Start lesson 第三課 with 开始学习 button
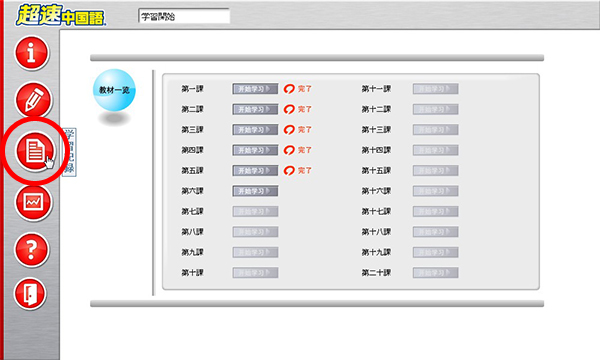Image resolution: width=600 pixels, height=360 pixels. tap(255, 130)
